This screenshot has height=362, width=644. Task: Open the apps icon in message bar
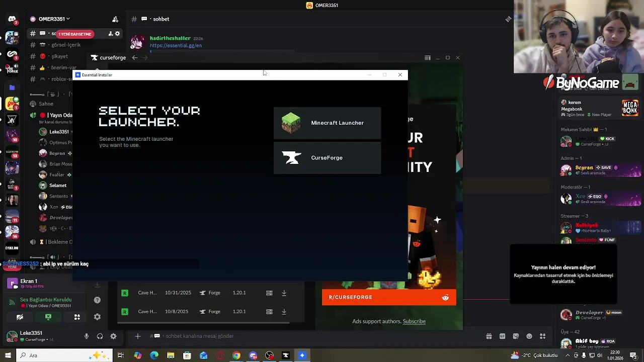click(542, 336)
